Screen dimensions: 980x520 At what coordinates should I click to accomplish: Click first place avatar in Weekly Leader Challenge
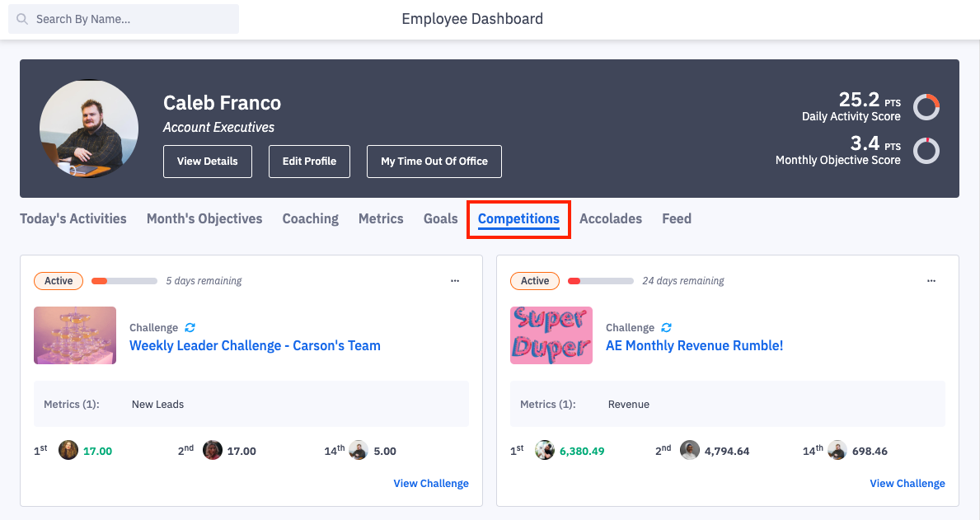(68, 450)
